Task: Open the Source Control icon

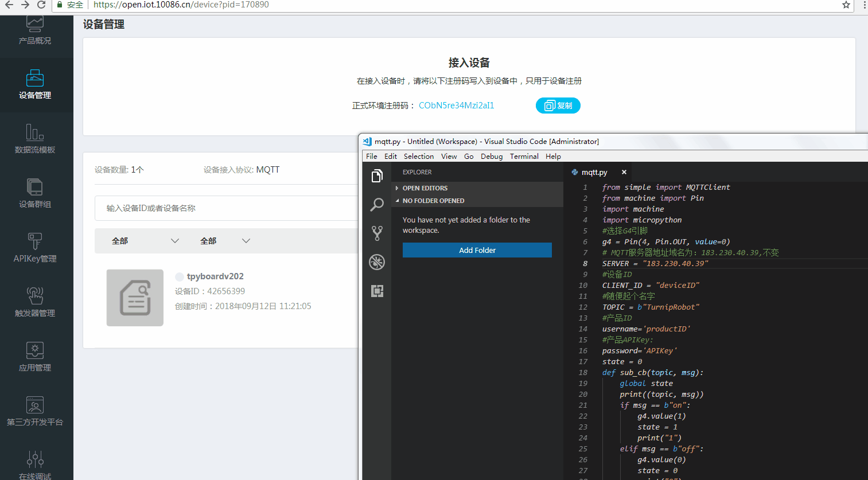Action: [x=377, y=233]
